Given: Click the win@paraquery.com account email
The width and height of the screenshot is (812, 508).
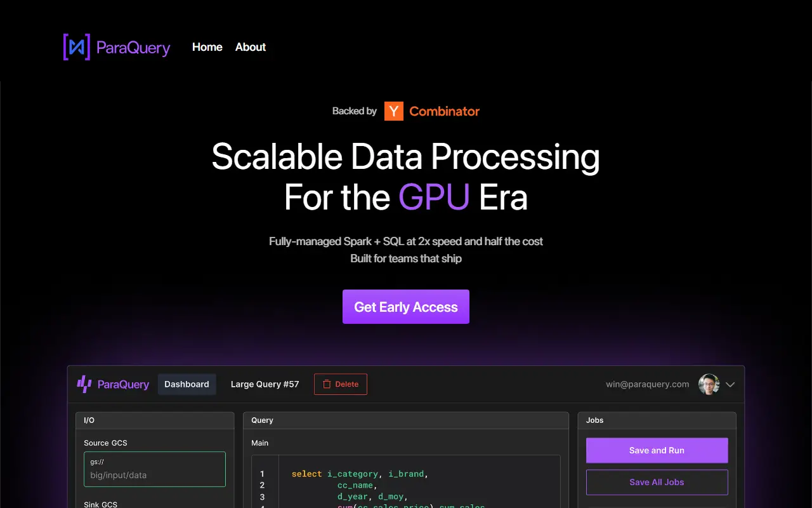Looking at the screenshot, I should click(647, 384).
